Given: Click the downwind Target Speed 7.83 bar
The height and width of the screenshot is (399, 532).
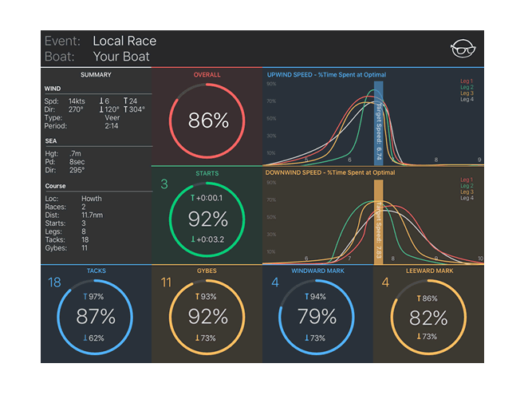Looking at the screenshot, I should (x=378, y=219).
